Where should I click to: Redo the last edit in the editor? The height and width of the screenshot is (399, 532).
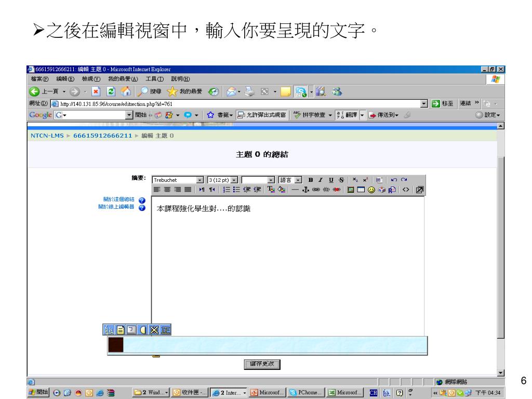pos(404,180)
